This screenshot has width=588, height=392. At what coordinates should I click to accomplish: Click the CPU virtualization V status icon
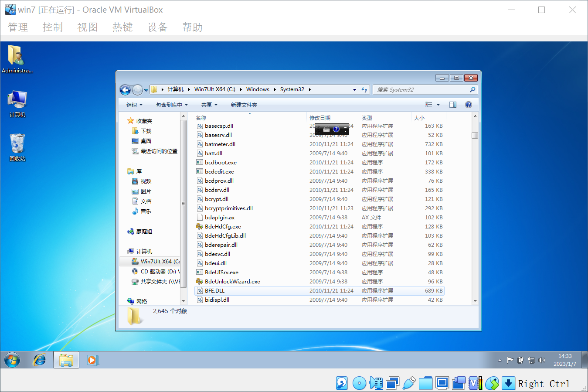pyautogui.click(x=475, y=383)
